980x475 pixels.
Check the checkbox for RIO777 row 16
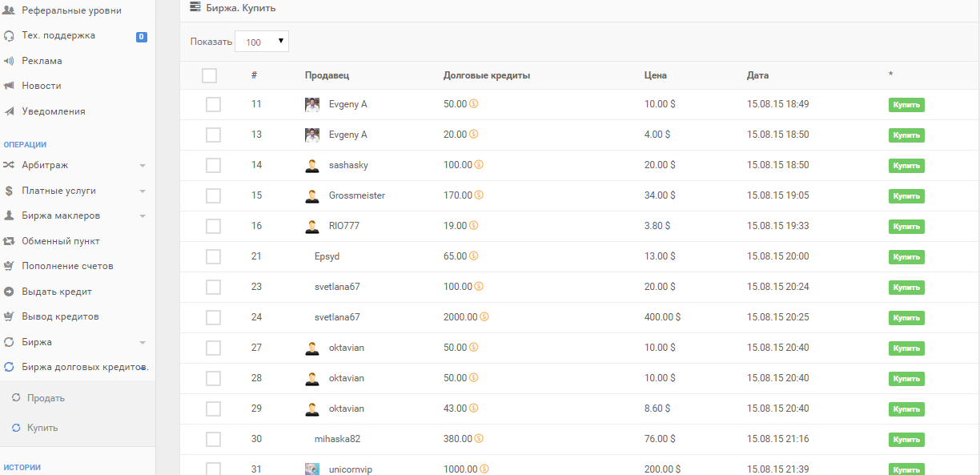213,226
